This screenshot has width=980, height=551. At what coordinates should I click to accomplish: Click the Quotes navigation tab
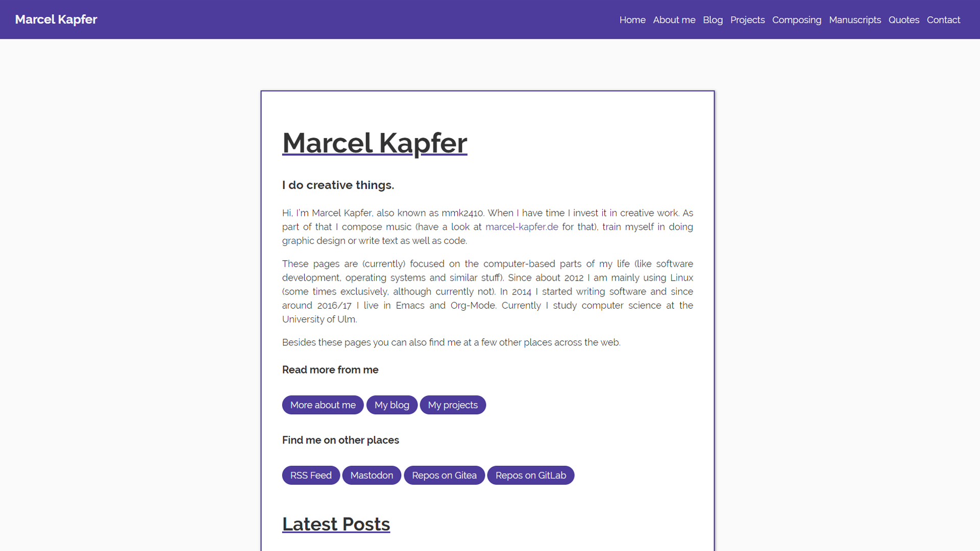tap(904, 19)
